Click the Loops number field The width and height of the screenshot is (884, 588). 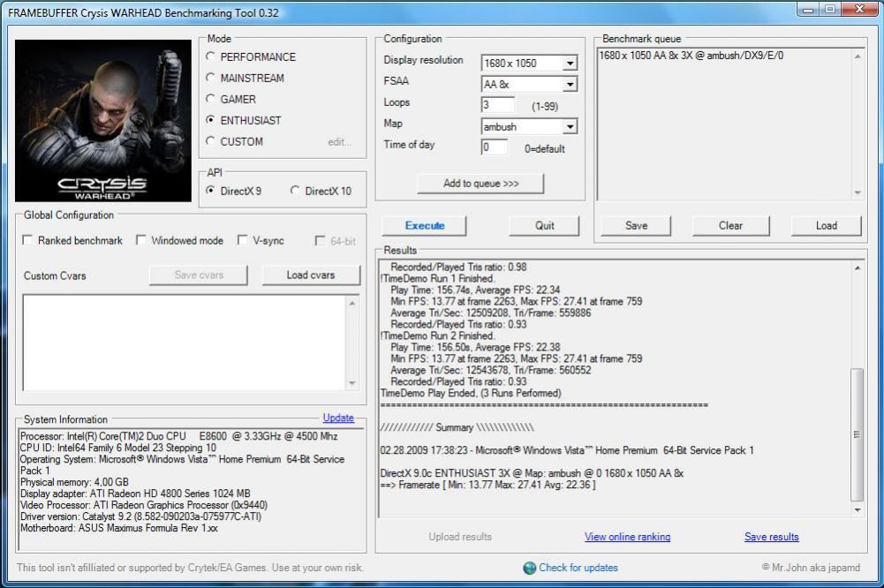pyautogui.click(x=498, y=105)
